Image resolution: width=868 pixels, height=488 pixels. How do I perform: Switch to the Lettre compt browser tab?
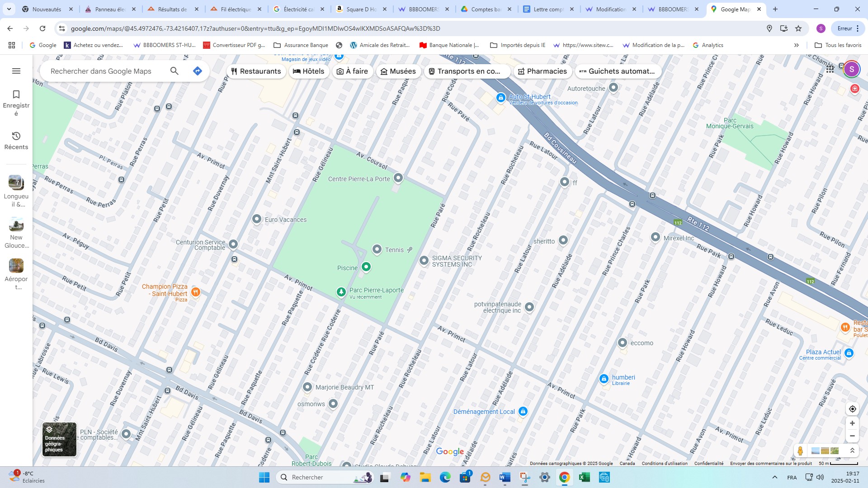(548, 9)
